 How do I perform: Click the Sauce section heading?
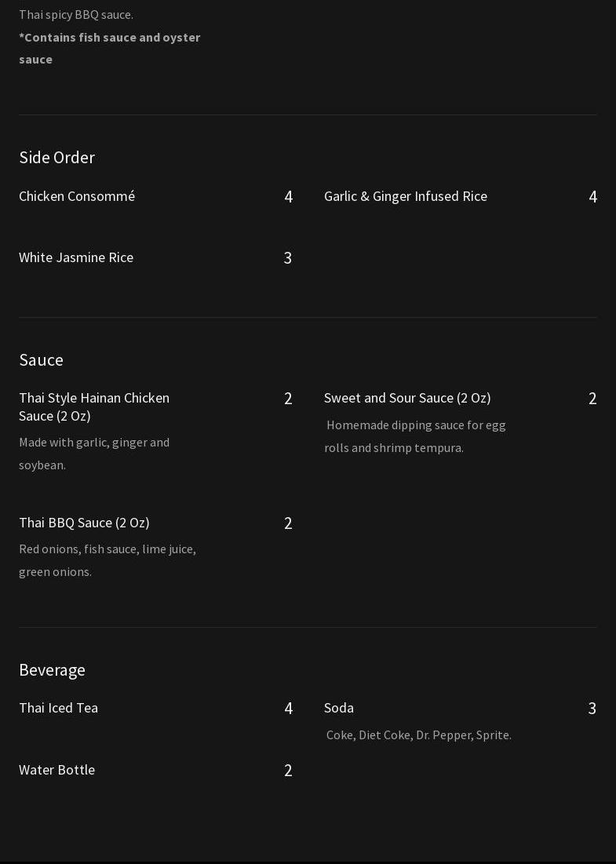41,359
